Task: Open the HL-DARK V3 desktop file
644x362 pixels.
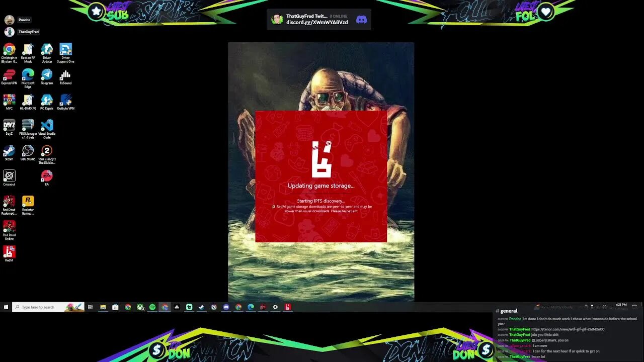Action: click(28, 102)
